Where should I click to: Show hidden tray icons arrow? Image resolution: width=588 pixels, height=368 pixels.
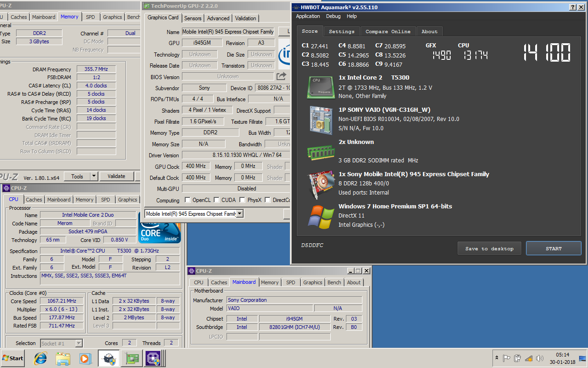coord(497,358)
